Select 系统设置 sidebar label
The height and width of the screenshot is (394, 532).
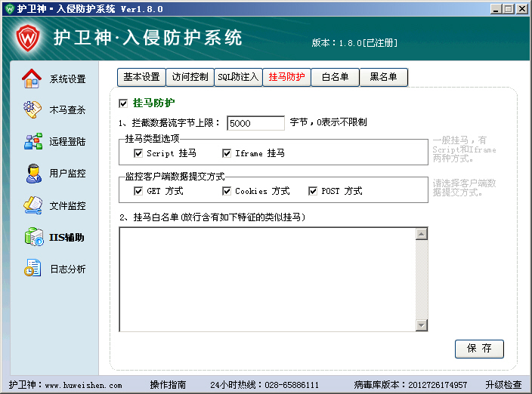pos(67,79)
